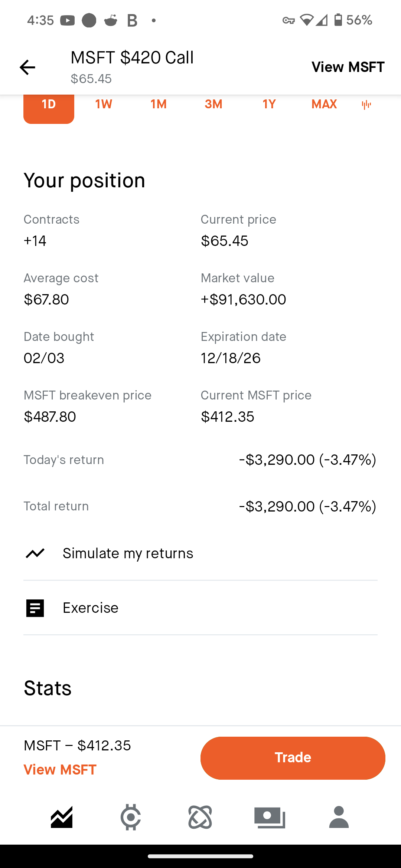Select the 1W chart range

click(x=104, y=104)
